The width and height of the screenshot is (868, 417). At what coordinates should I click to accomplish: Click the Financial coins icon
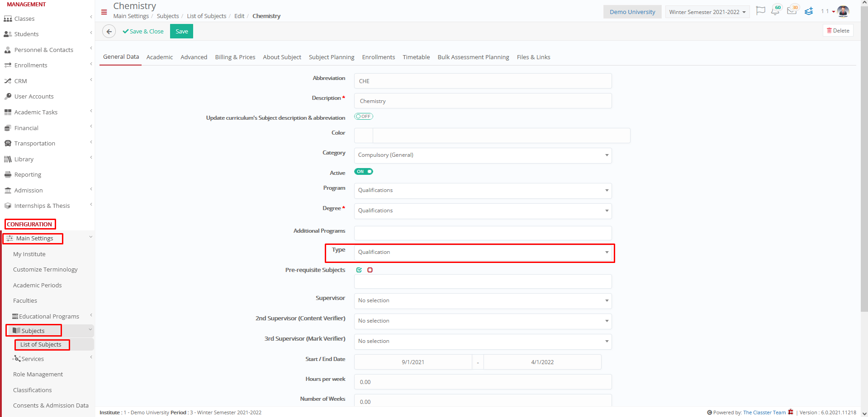tap(8, 128)
